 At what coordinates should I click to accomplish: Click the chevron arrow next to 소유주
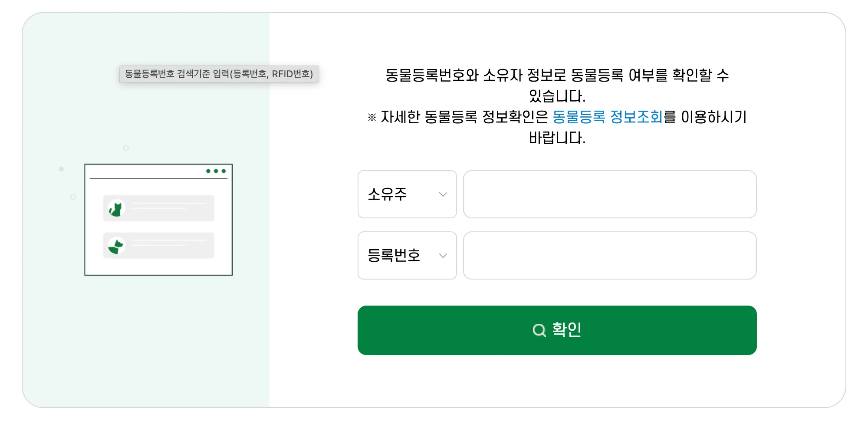(x=443, y=194)
